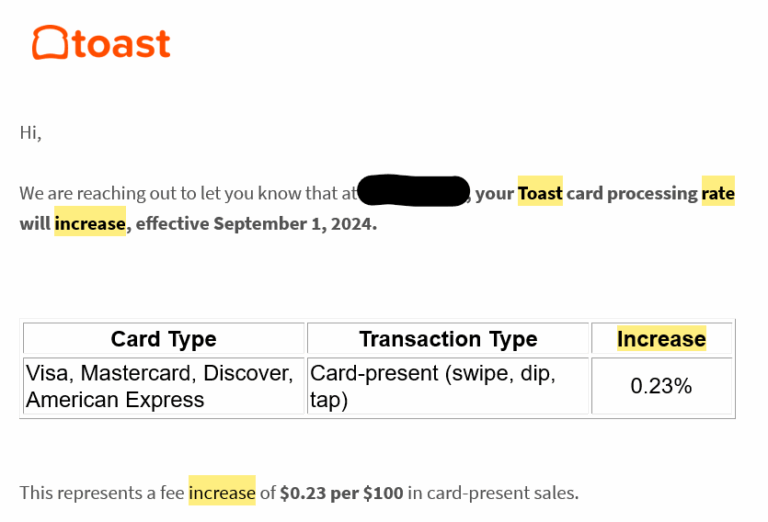The width and height of the screenshot is (768, 522).
Task: Click 'card processing' bold text
Action: [x=632, y=193]
